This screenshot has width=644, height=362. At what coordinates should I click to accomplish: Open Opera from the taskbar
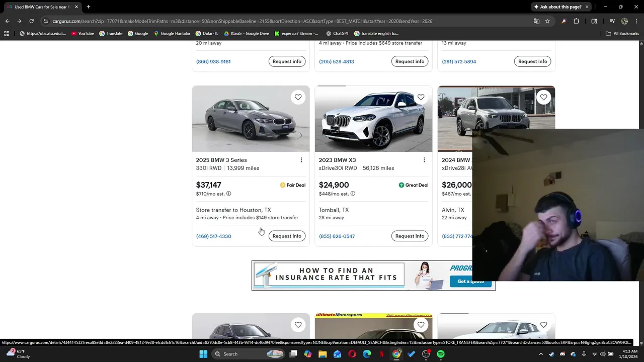[352, 354]
